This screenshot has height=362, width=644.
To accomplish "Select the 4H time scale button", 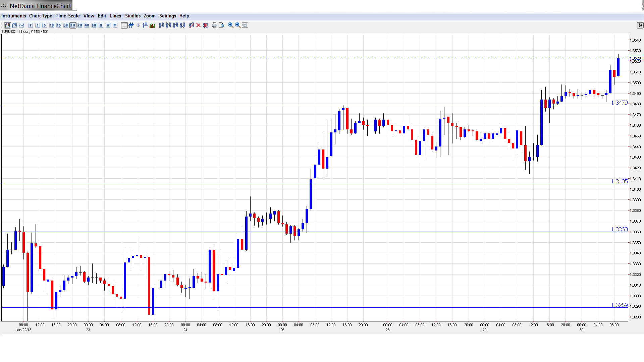I will [x=87, y=25].
